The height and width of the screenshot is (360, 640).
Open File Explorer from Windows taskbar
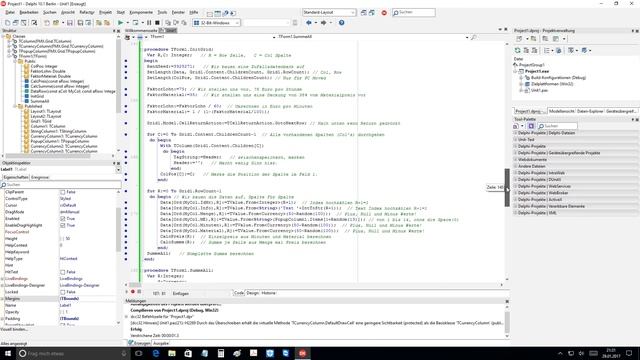pyautogui.click(x=172, y=353)
